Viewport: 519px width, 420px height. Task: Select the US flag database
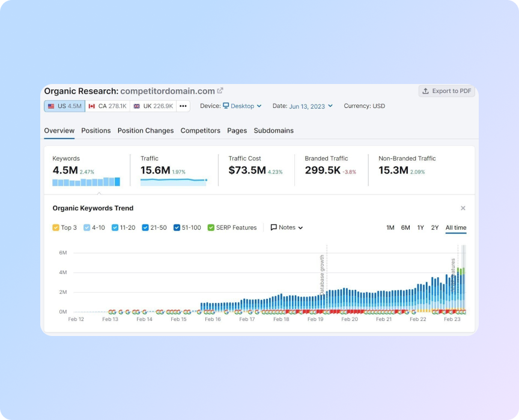(x=65, y=106)
